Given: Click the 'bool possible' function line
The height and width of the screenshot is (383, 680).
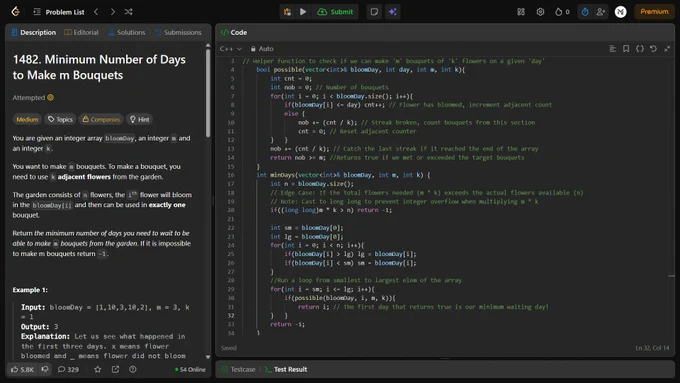Looking at the screenshot, I should tap(361, 70).
